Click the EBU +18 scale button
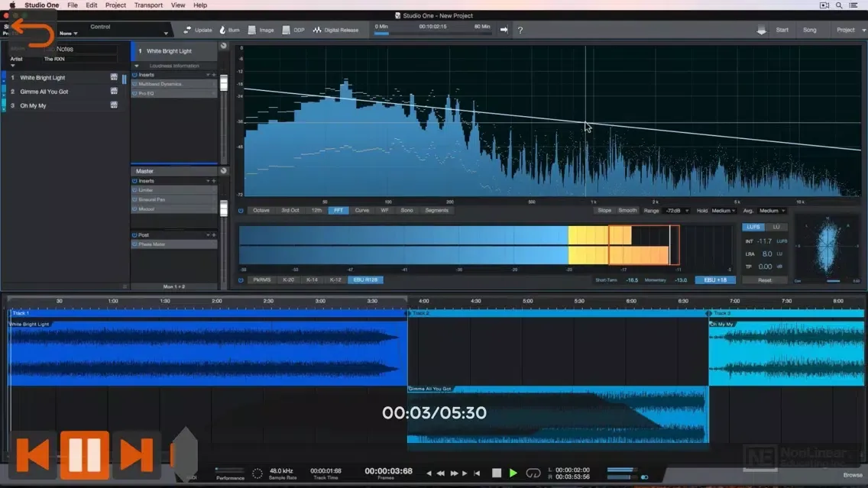Image resolution: width=868 pixels, height=488 pixels. 715,280
